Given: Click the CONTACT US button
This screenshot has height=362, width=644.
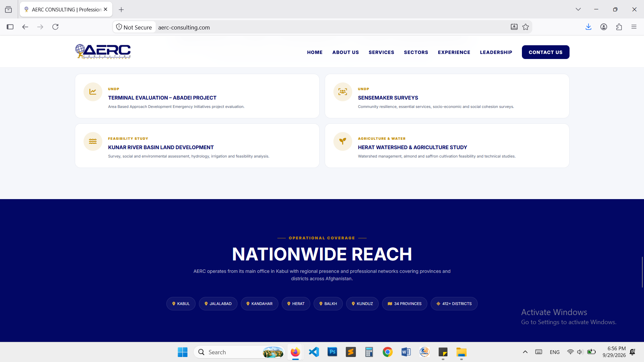Looking at the screenshot, I should (545, 52).
